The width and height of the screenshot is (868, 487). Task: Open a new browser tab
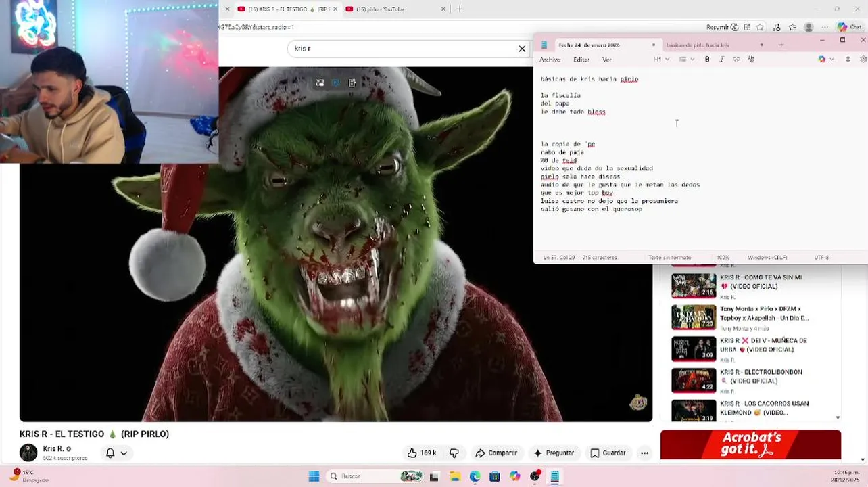(460, 9)
